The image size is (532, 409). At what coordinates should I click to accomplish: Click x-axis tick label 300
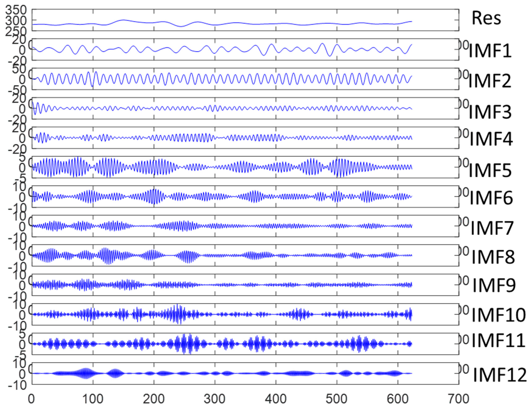[214, 399]
